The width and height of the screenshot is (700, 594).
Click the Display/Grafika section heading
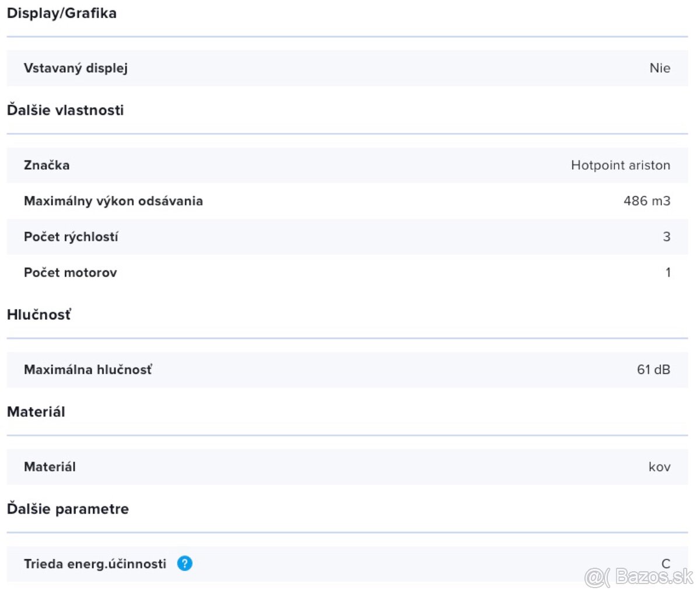[61, 13]
